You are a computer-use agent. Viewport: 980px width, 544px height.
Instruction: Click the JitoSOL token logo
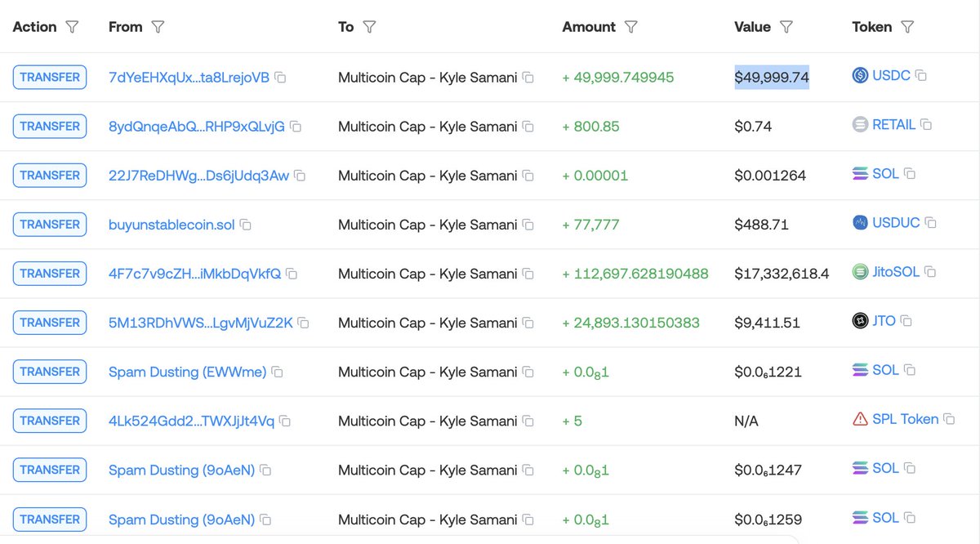coord(860,271)
